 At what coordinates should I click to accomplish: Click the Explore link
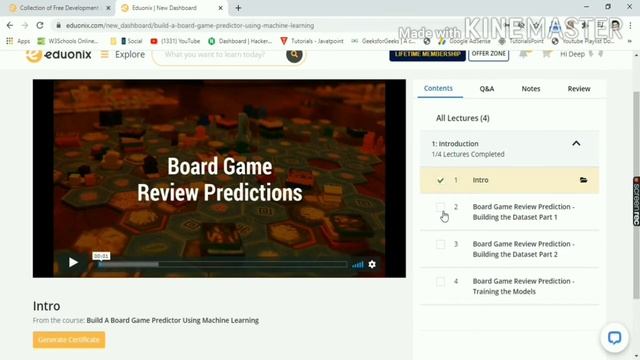[130, 54]
